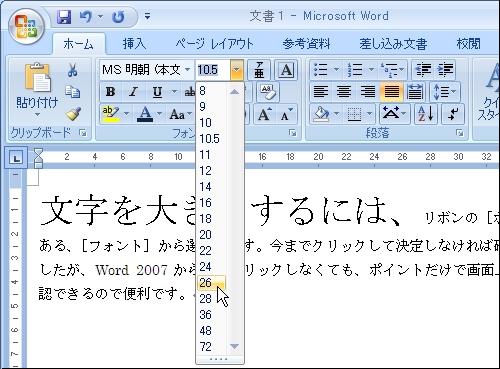Cut selection with scissors icon

coord(72,70)
